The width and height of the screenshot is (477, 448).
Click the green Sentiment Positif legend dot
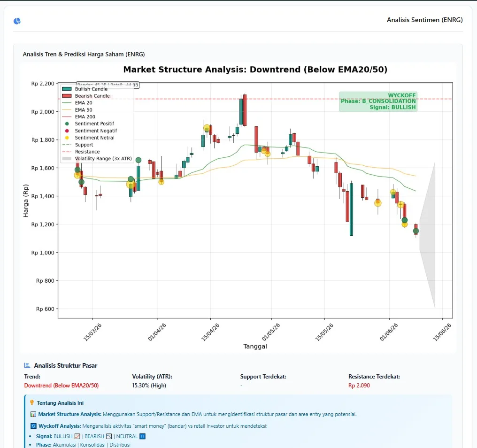67,124
